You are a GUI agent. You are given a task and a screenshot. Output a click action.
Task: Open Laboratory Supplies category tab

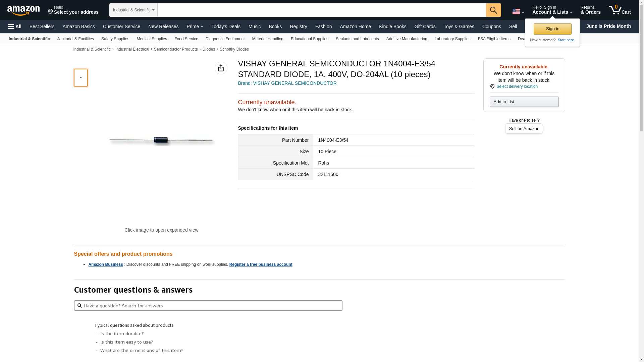click(x=452, y=39)
